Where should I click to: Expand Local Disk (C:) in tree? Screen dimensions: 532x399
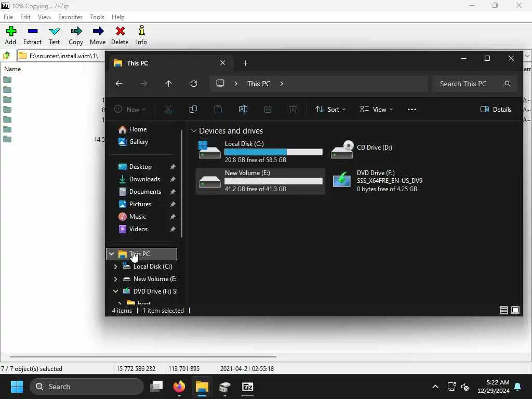(x=116, y=267)
